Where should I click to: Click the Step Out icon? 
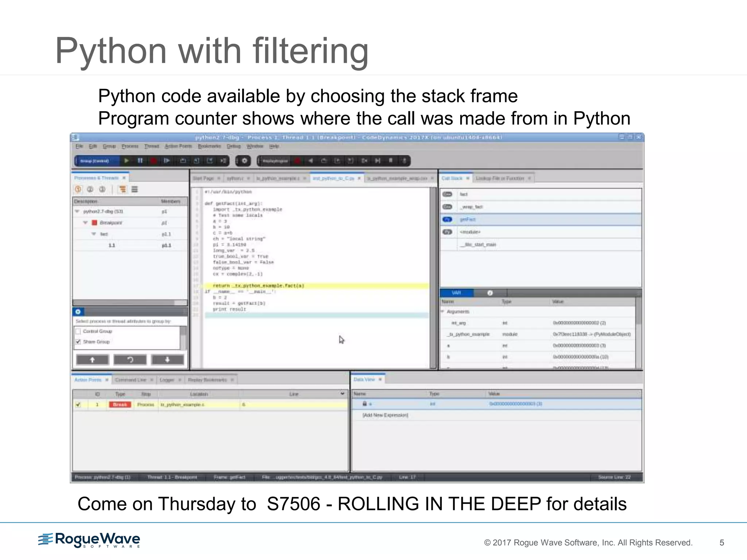(x=210, y=161)
